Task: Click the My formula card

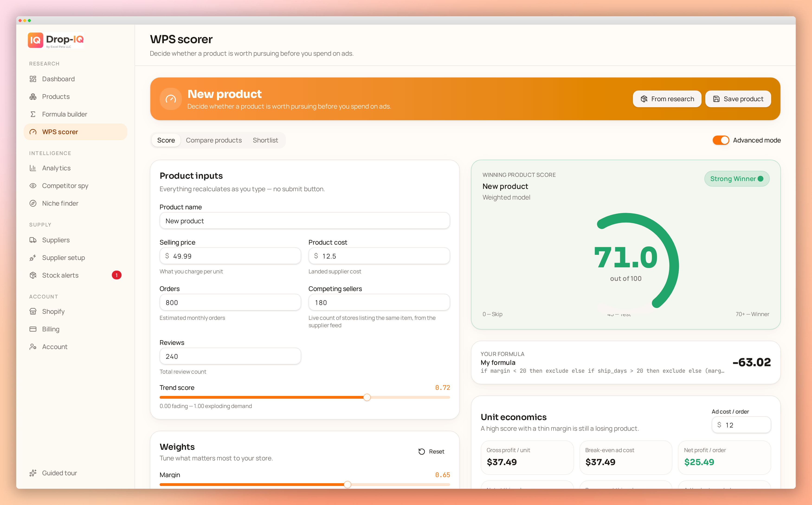Action: (x=626, y=362)
